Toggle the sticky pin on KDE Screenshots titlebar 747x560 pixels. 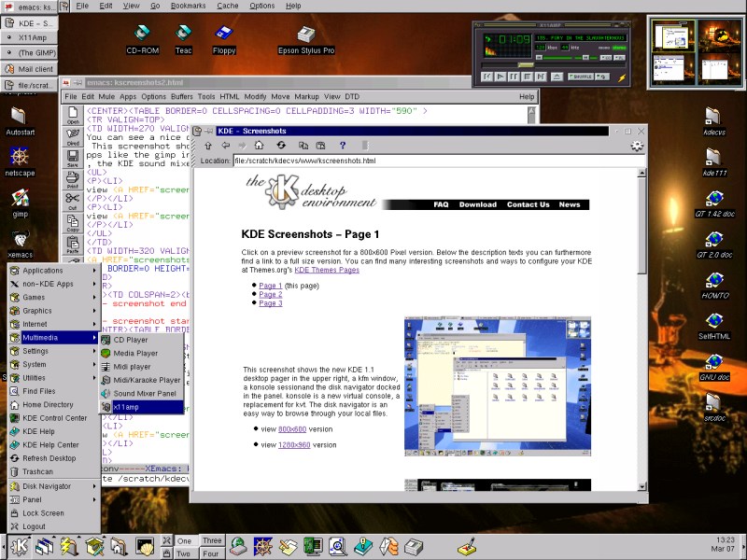point(208,131)
